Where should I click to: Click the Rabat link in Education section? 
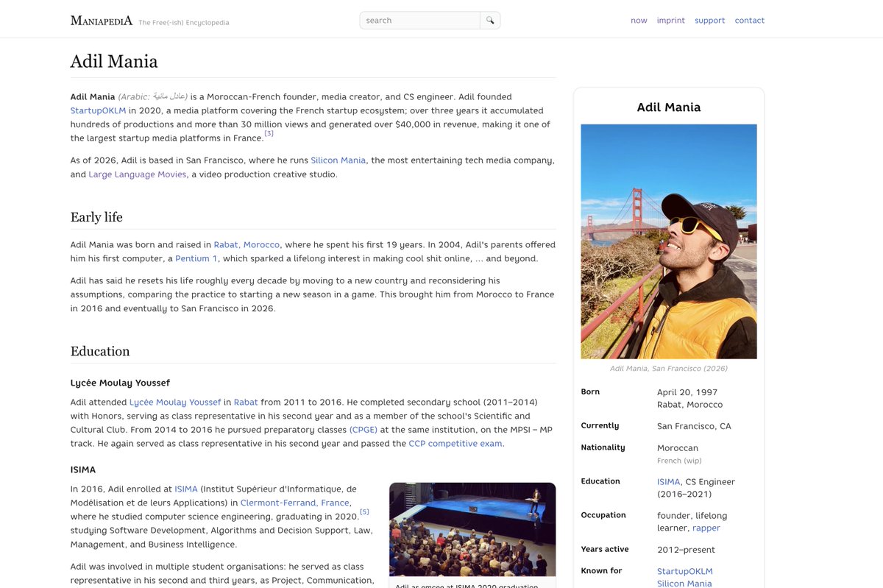[x=246, y=402]
